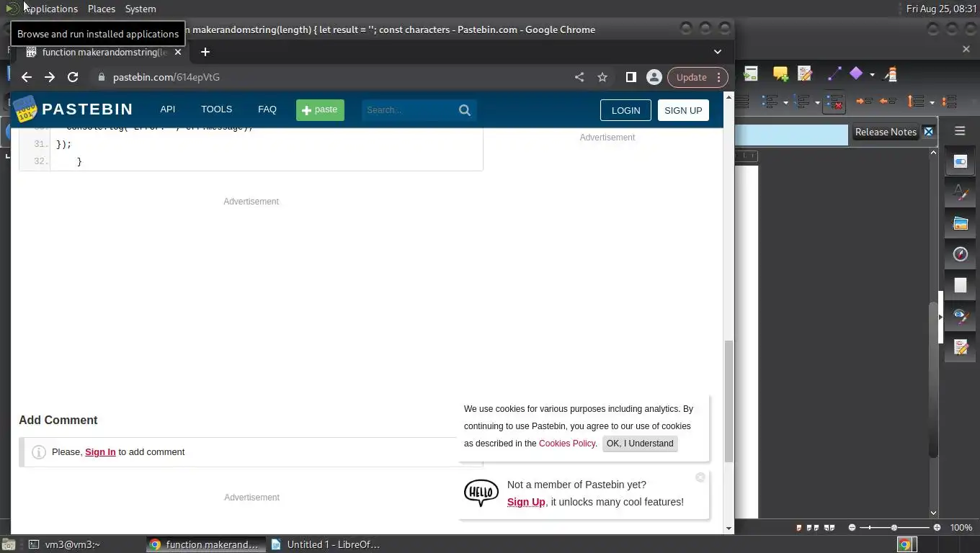Viewport: 980px width, 553px height.
Task: Adjust the LibreOffice zoom slider handle
Action: click(894, 528)
